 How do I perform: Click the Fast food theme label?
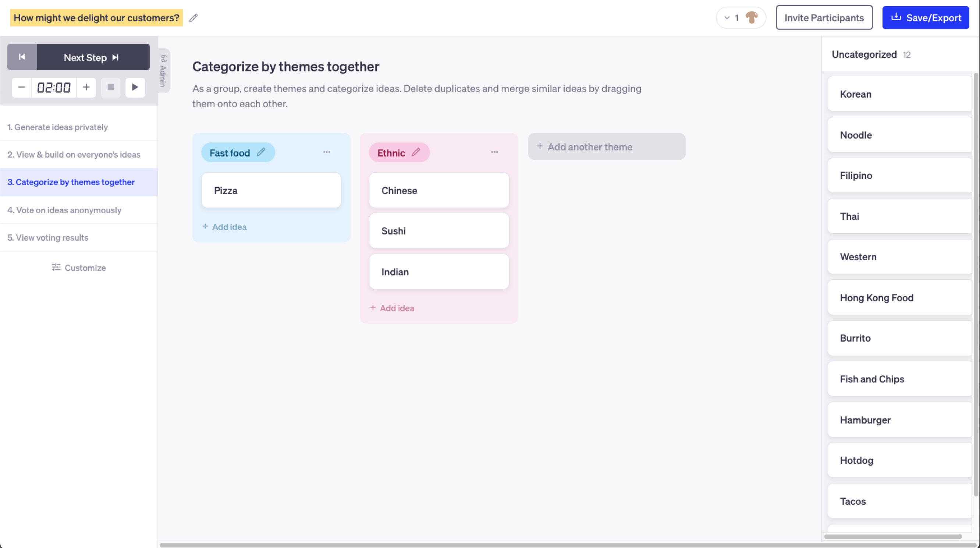pos(230,153)
